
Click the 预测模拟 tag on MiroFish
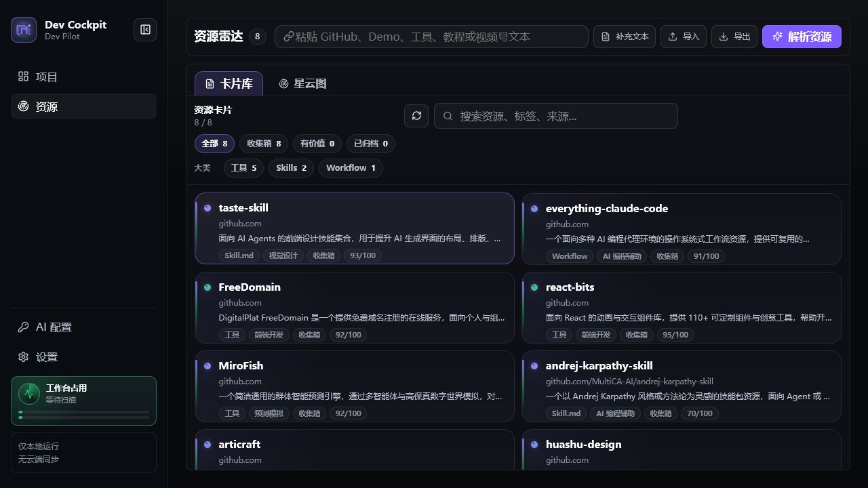(x=270, y=413)
